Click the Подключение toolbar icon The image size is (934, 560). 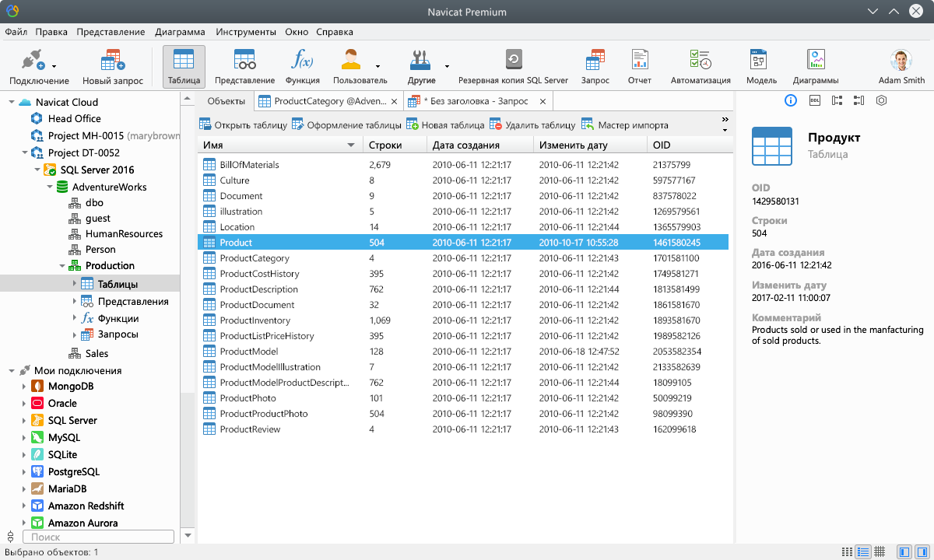point(39,67)
